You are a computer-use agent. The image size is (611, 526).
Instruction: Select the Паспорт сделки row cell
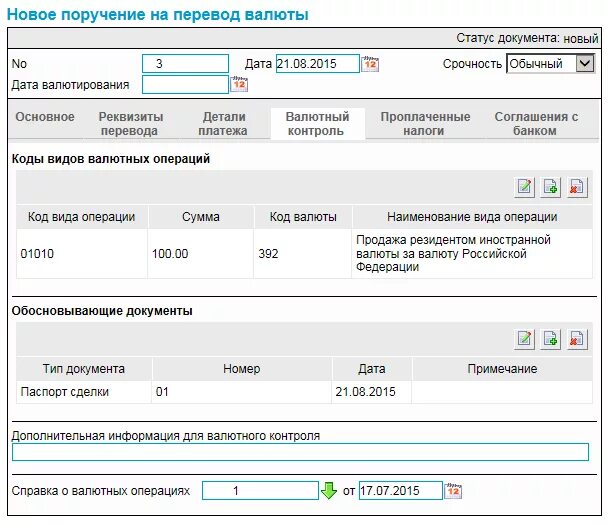tap(84, 392)
